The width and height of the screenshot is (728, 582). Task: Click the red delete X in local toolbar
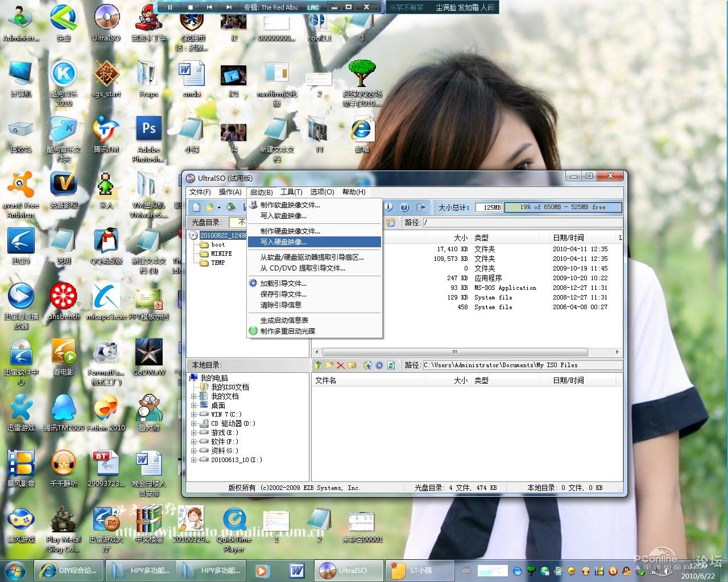341,365
